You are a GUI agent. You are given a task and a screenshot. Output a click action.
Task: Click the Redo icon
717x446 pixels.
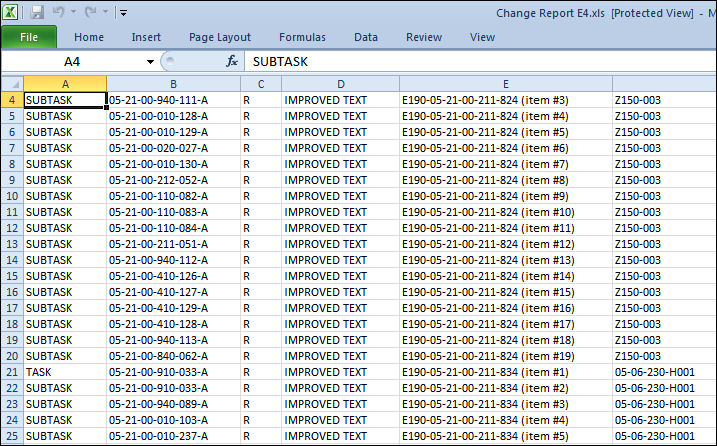click(x=91, y=12)
